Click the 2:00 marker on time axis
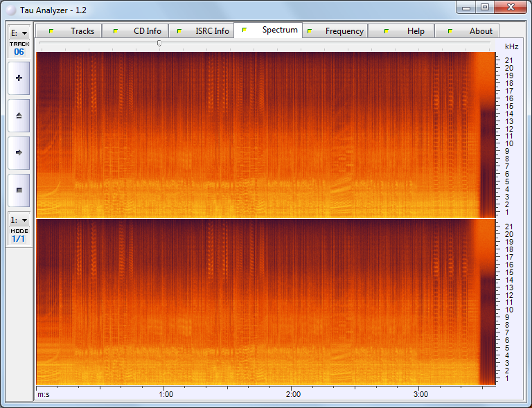 point(293,394)
